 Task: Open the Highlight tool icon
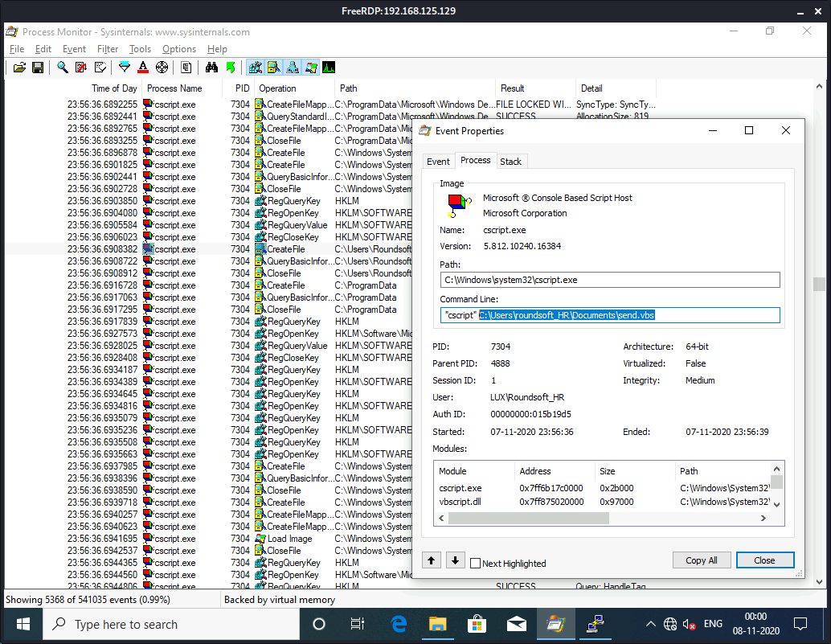(143, 68)
